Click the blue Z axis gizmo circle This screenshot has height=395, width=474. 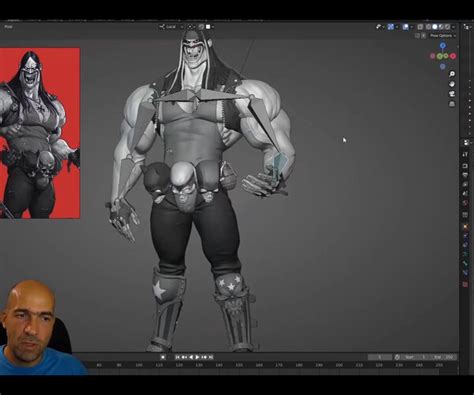click(x=442, y=46)
